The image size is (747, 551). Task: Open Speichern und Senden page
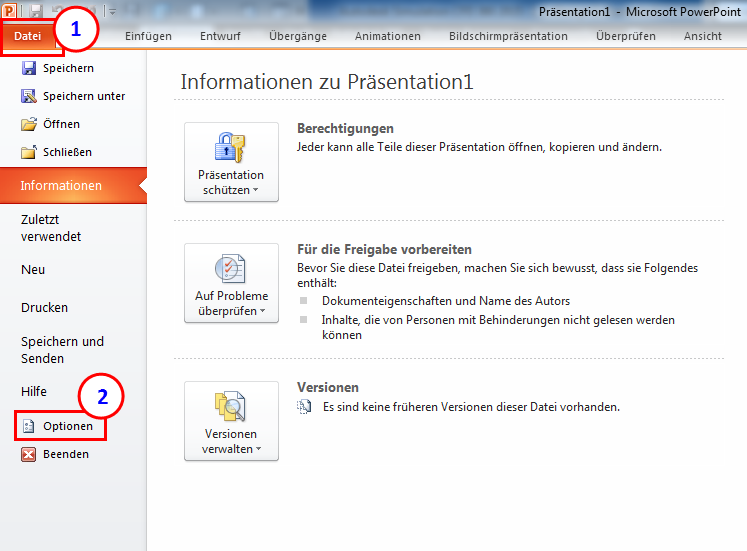pos(62,350)
